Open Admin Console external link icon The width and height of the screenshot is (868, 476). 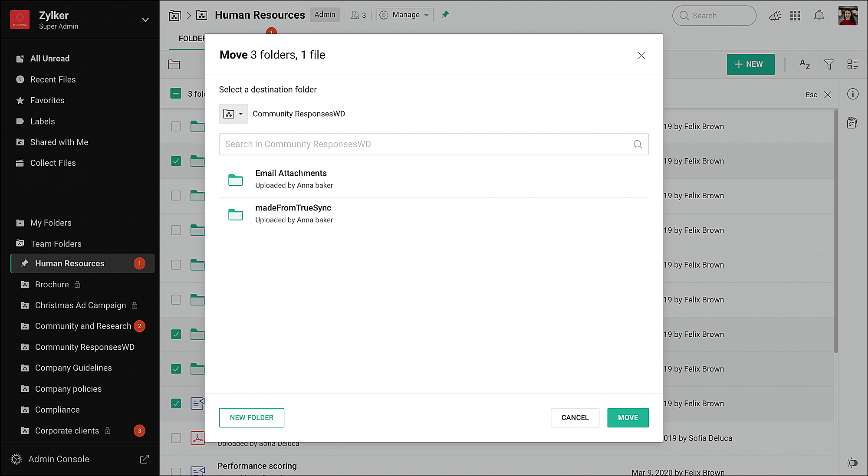[144, 459]
